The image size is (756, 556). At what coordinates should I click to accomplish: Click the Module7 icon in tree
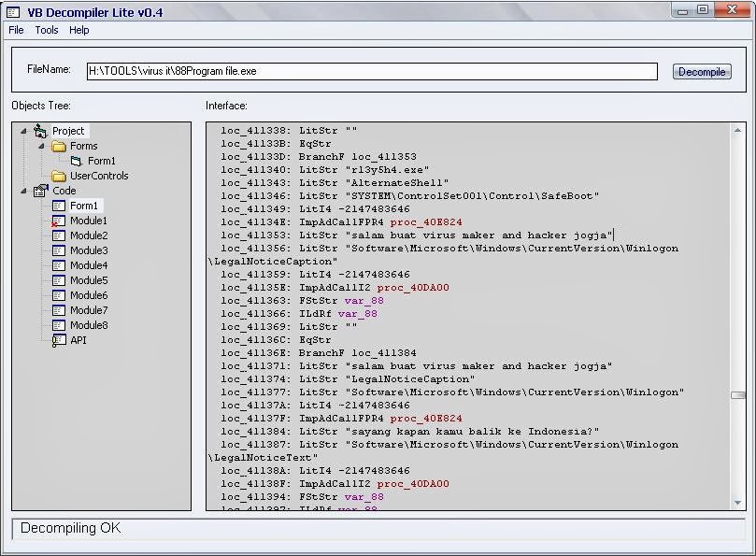58,310
